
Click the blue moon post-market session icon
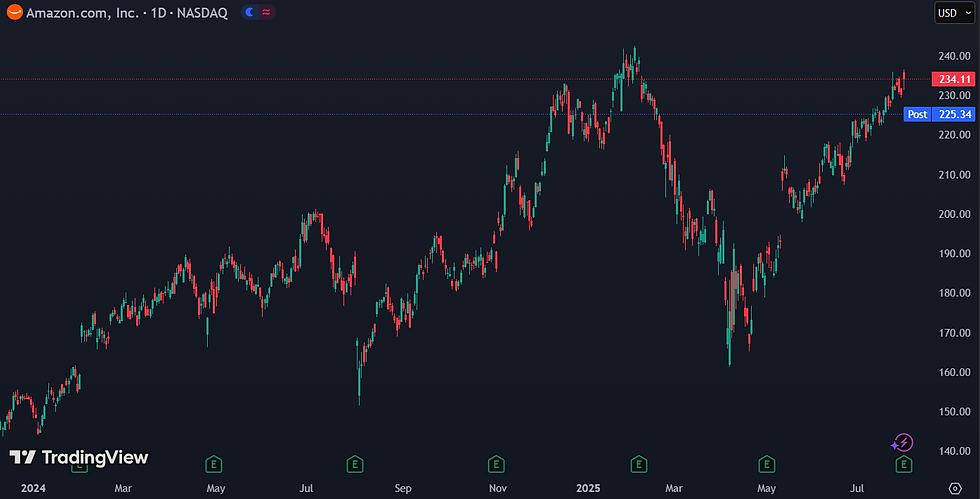click(249, 12)
